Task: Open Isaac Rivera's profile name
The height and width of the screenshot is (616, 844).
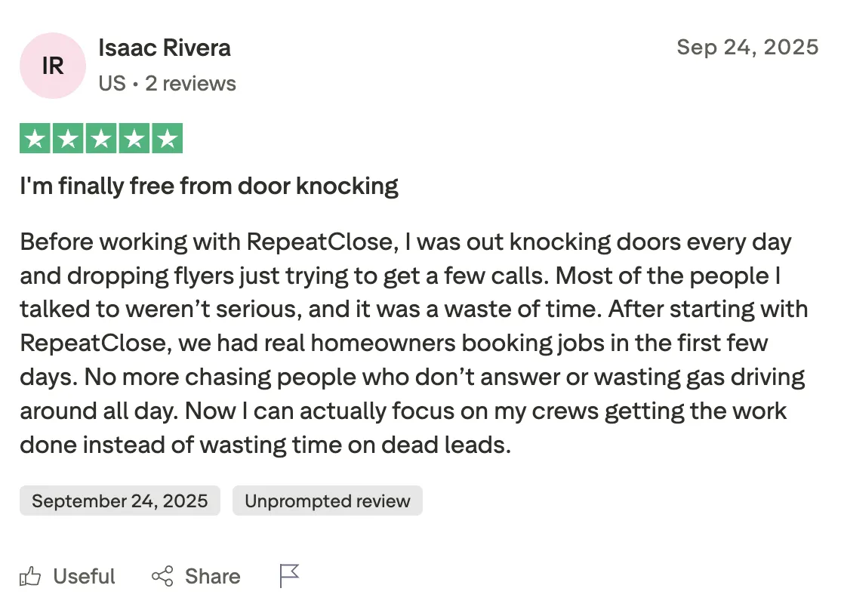Action: pyautogui.click(x=165, y=48)
